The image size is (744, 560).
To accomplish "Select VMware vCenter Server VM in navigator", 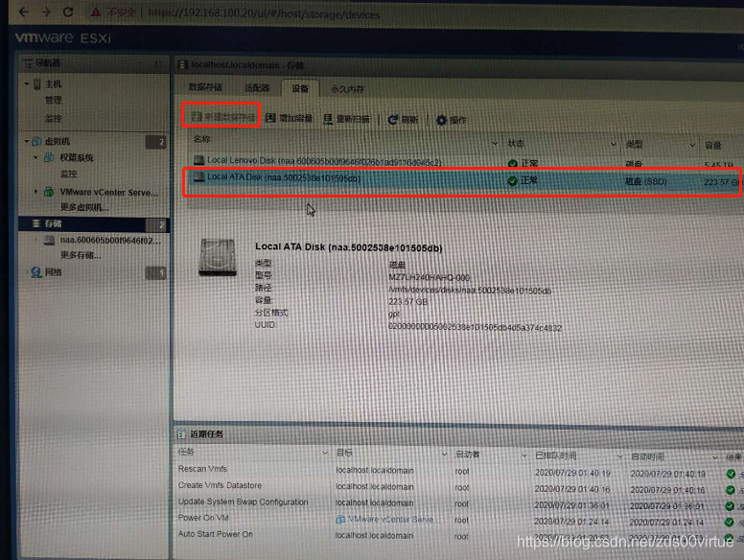I will (x=108, y=192).
